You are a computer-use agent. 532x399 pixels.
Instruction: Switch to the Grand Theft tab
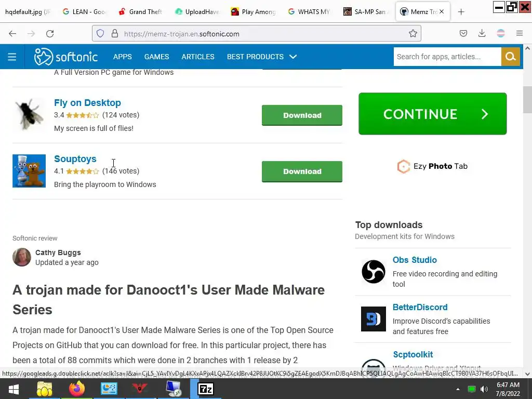click(141, 12)
